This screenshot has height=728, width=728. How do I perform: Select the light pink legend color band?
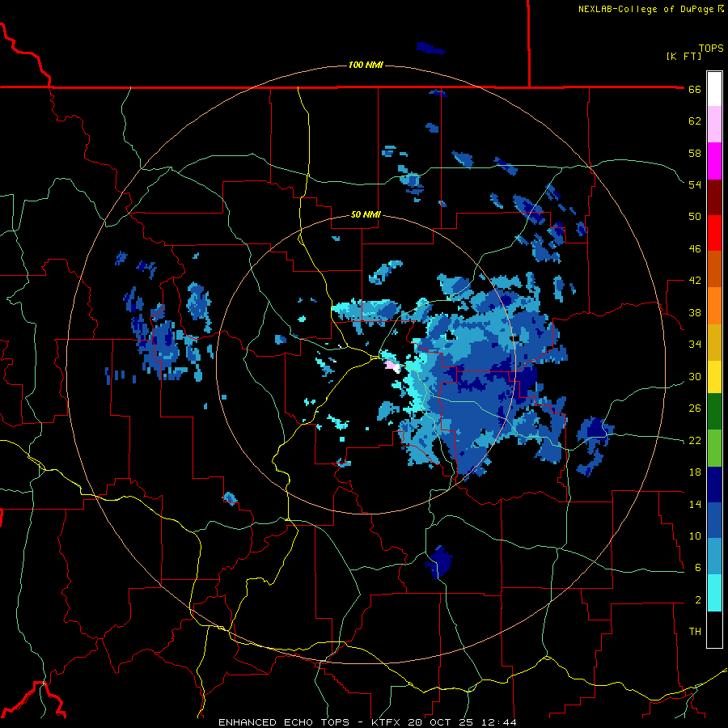(714, 125)
